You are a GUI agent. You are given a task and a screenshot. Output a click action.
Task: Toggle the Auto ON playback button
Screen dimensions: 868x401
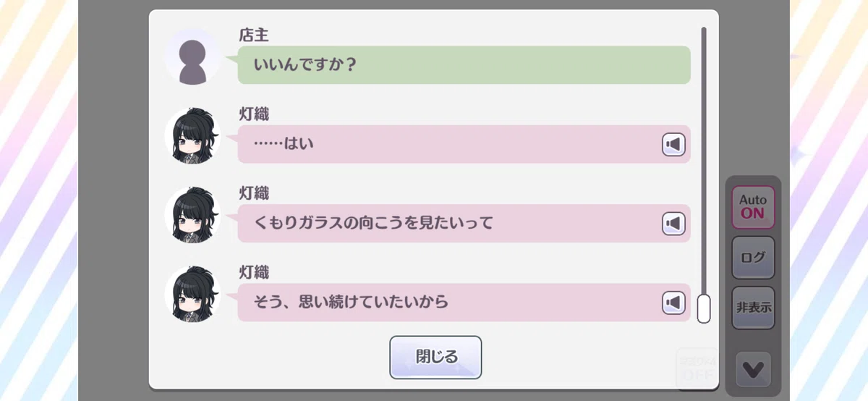[753, 207]
